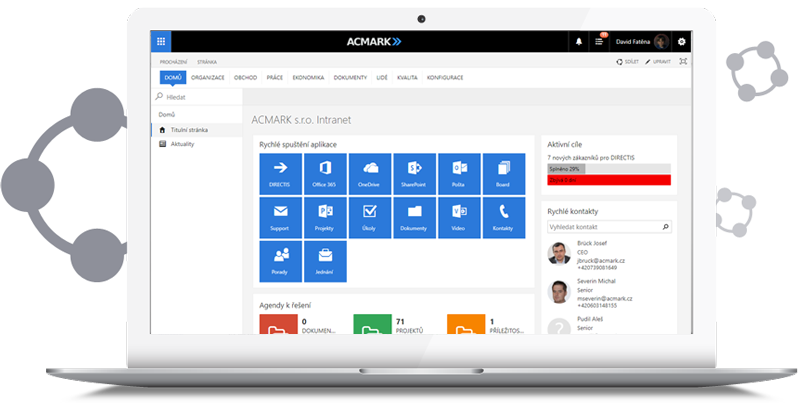
Task: Open the Porady tile
Action: (280, 262)
